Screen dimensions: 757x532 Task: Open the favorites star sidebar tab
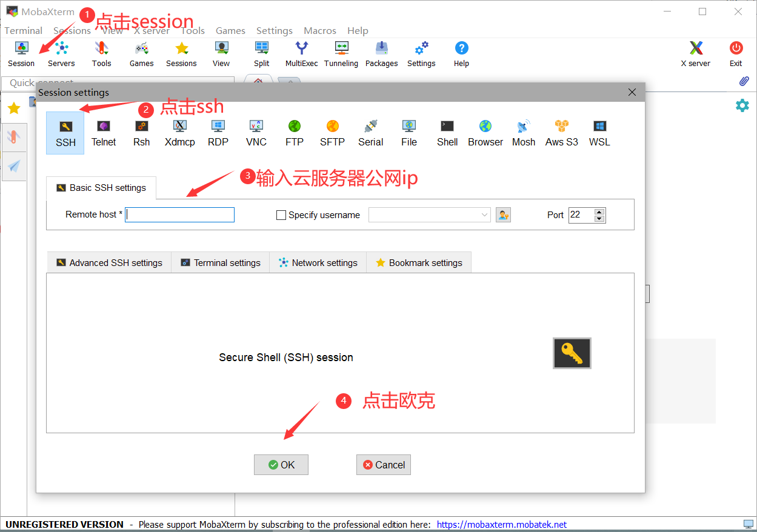tap(14, 108)
